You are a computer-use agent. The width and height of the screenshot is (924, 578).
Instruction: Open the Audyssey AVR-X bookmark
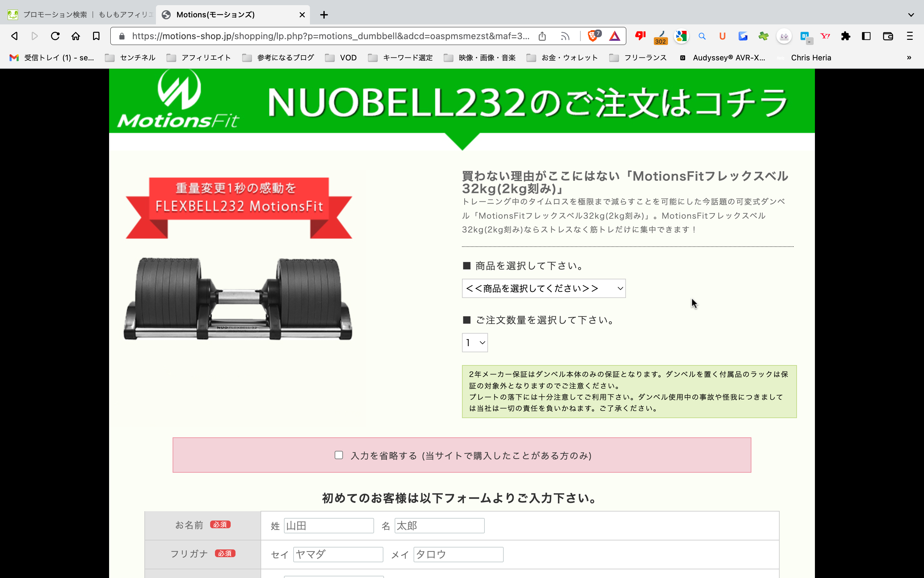(723, 58)
